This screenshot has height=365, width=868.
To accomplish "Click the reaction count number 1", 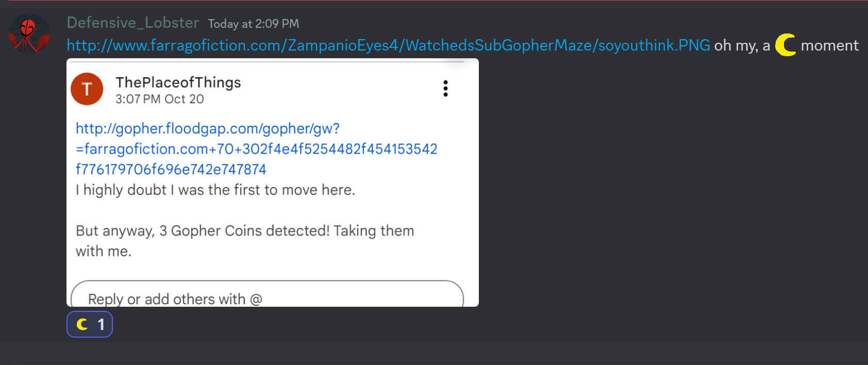I will coord(101,324).
